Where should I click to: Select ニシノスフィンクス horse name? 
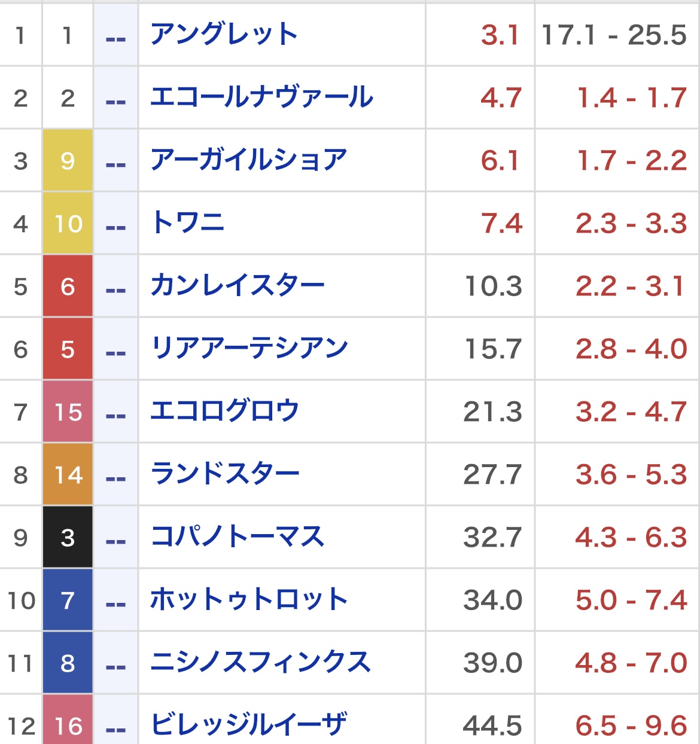[x=261, y=663]
